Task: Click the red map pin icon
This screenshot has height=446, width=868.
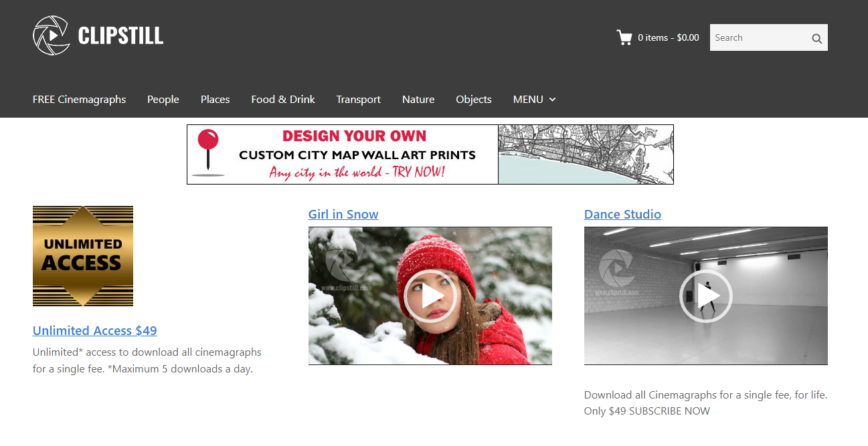Action: [x=208, y=149]
